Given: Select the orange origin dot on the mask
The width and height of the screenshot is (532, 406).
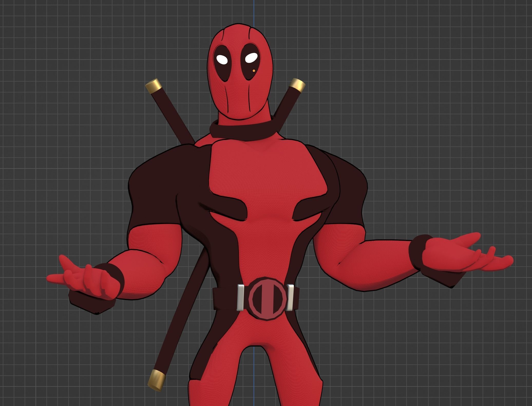Looking at the screenshot, I should [x=254, y=70].
